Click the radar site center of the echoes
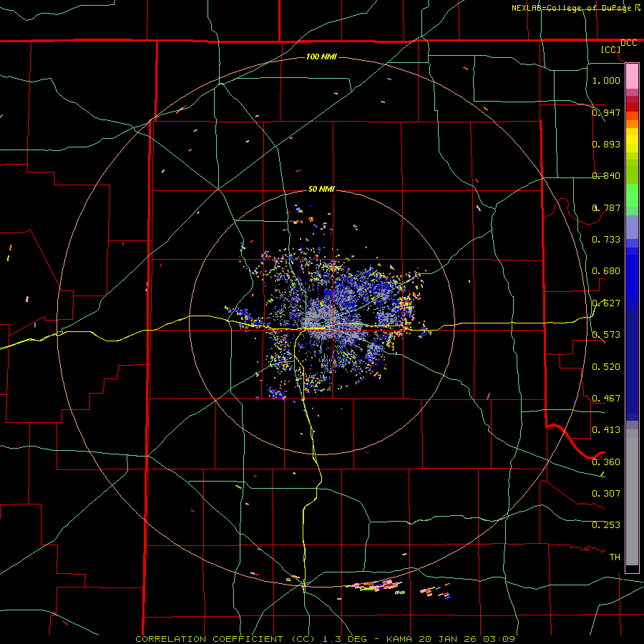The width and height of the screenshot is (644, 644). click(x=321, y=321)
